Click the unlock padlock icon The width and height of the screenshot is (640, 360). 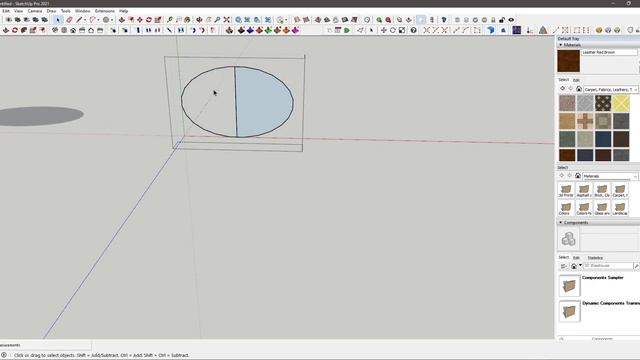pos(502,20)
